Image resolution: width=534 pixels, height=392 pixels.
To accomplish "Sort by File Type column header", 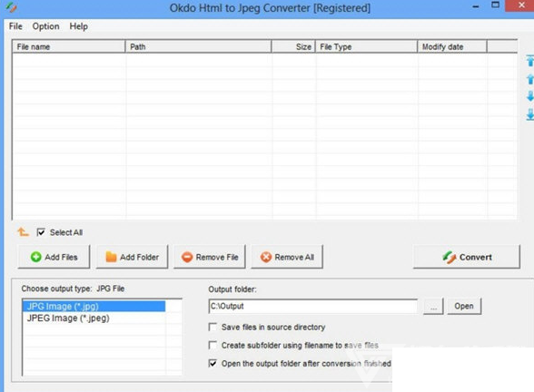I will (367, 46).
